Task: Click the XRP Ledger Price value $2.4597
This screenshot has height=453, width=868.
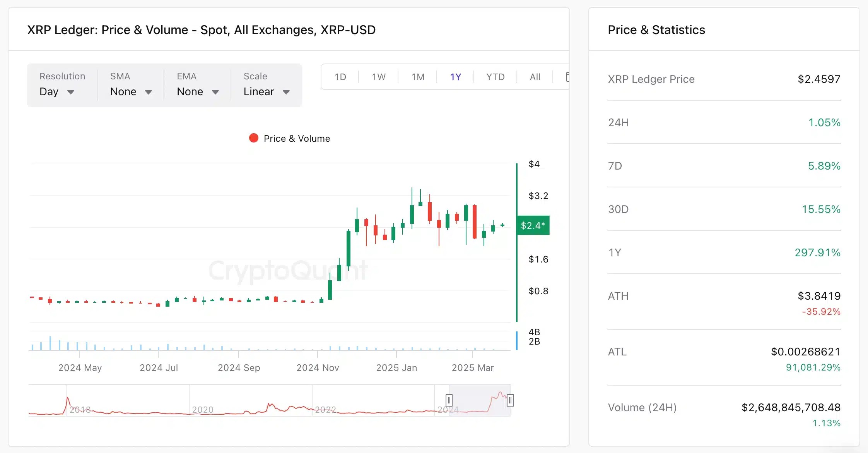Action: [x=818, y=79]
